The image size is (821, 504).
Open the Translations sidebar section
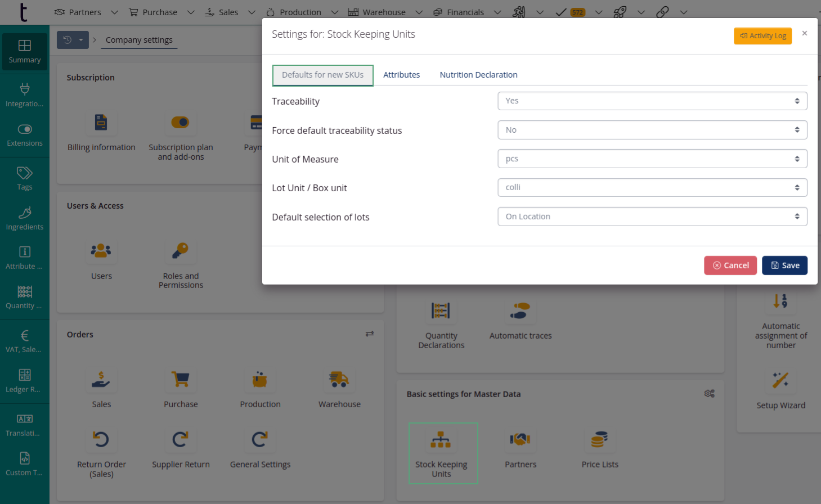coord(24,425)
